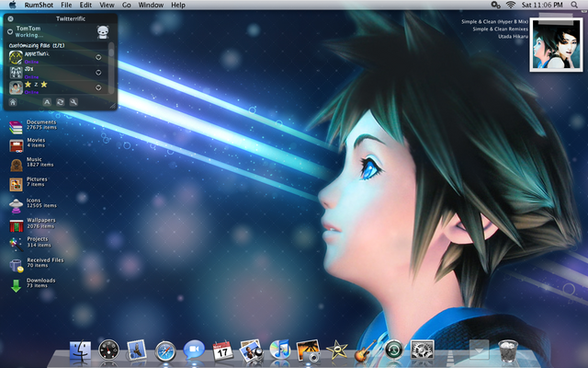Open Twitterrific wrench settings
588x368 pixels.
(x=73, y=102)
